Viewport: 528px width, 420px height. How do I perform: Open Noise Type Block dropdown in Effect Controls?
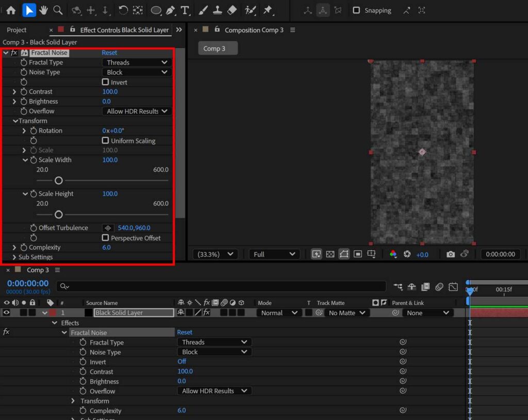(x=136, y=72)
